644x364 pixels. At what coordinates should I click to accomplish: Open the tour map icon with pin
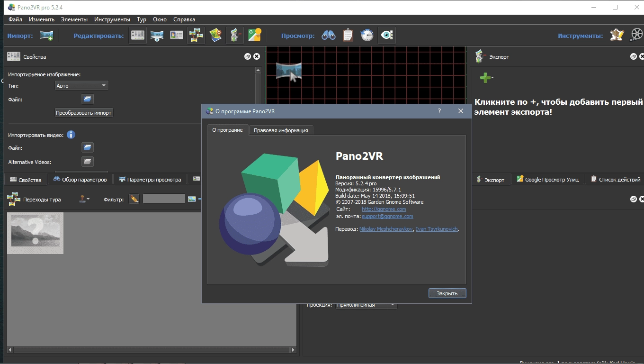(x=215, y=36)
